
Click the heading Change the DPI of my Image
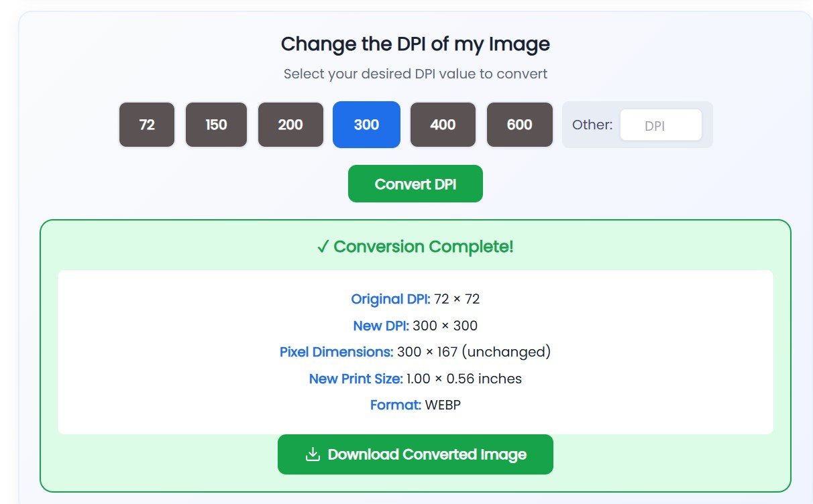coord(415,44)
